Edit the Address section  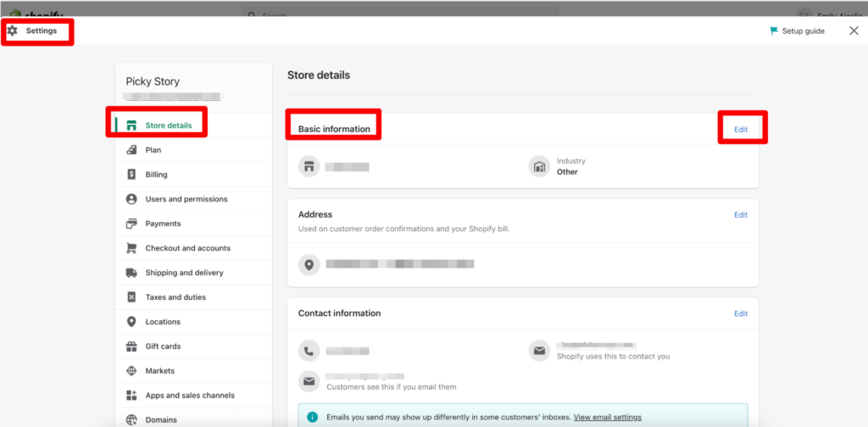coord(741,215)
